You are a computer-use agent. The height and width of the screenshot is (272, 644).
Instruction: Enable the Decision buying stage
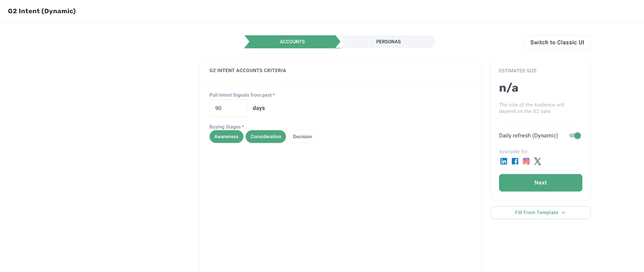point(302,137)
